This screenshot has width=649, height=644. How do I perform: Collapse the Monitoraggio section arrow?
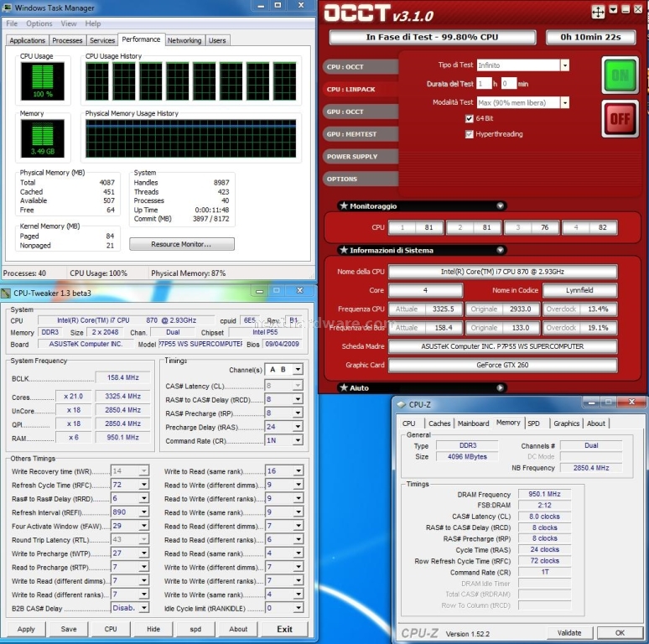[x=500, y=205]
